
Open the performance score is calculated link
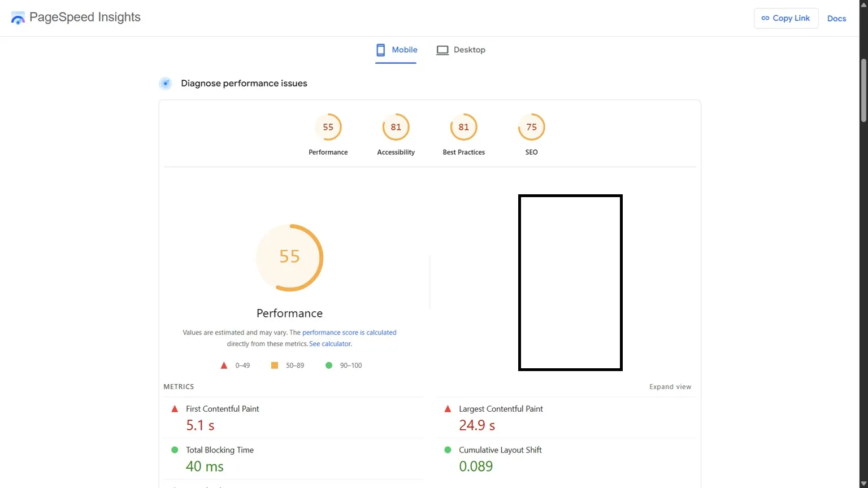pyautogui.click(x=349, y=333)
